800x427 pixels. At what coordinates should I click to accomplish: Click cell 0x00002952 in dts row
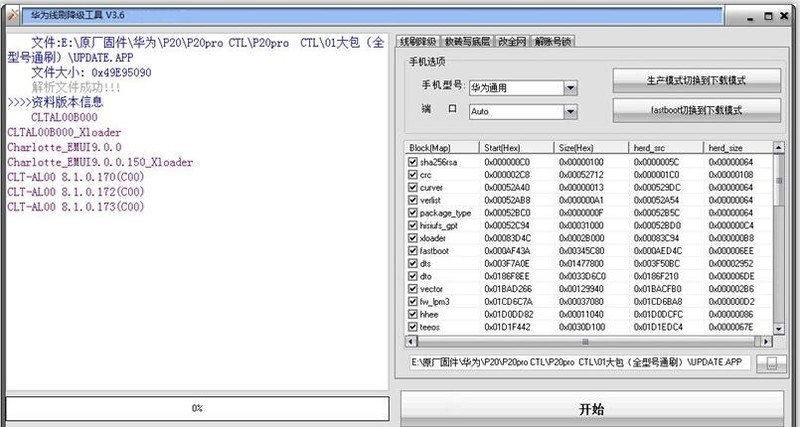(x=731, y=264)
